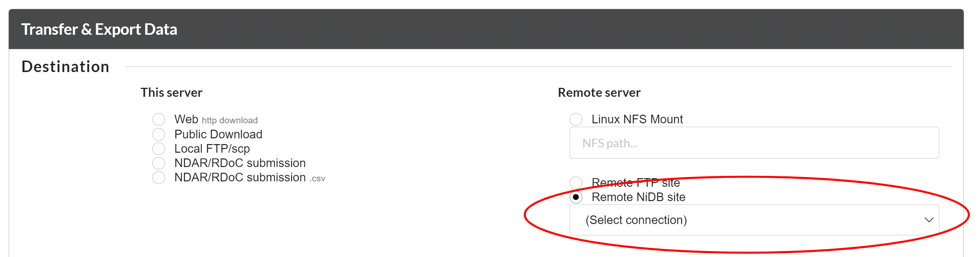
Task: Enable the Linux NFS Mount radio button
Action: click(576, 120)
